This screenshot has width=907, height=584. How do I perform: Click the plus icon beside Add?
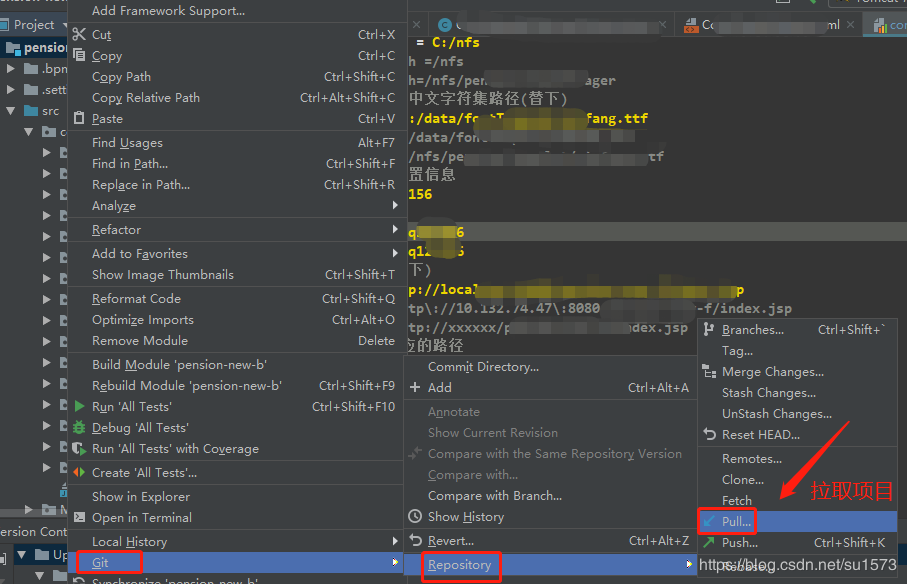[x=415, y=387]
